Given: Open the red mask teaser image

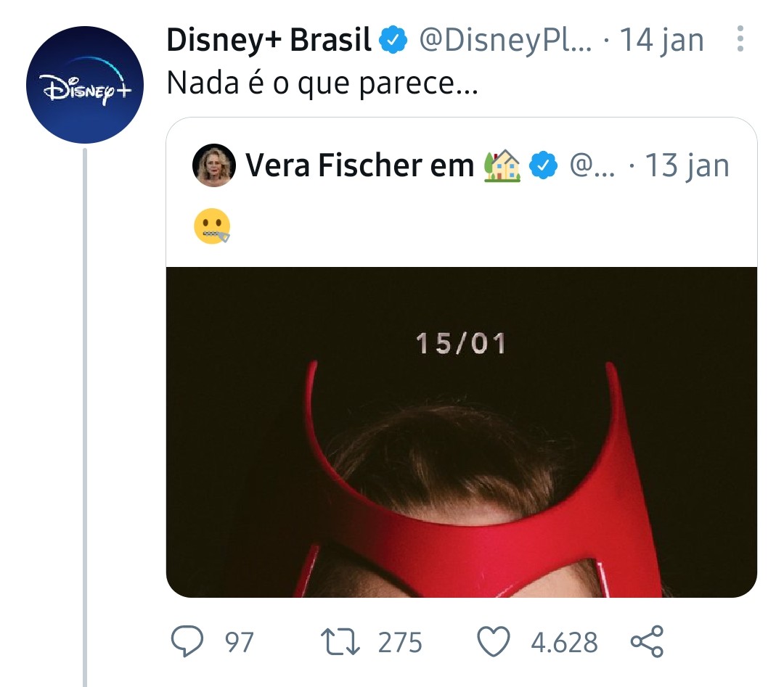Looking at the screenshot, I should (462, 432).
